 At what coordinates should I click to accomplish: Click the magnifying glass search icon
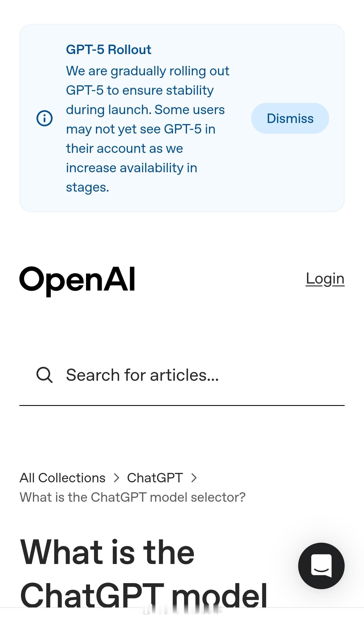click(x=45, y=375)
